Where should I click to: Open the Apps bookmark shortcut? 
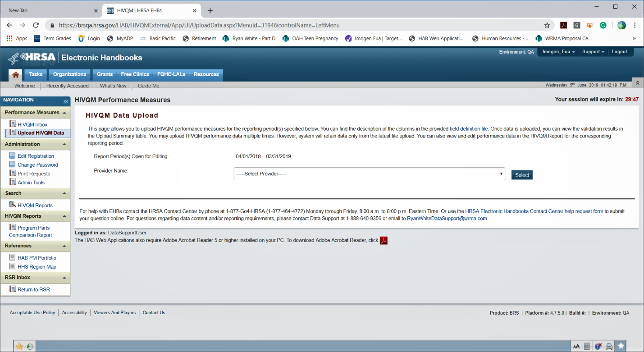pyautogui.click(x=17, y=38)
